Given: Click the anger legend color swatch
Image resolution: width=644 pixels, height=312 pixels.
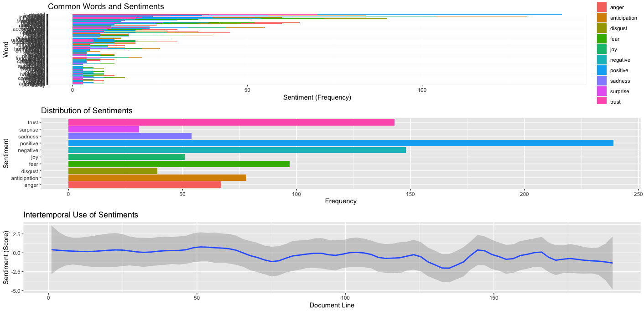Looking at the screenshot, I should click(602, 7).
